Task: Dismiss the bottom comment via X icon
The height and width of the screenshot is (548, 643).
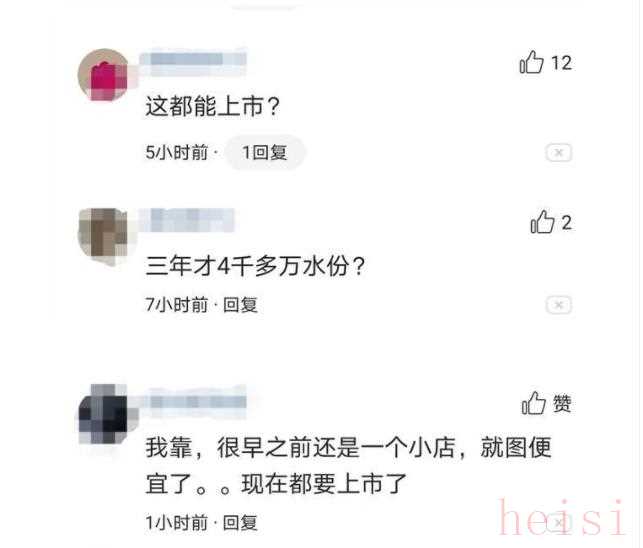Action: [x=559, y=523]
